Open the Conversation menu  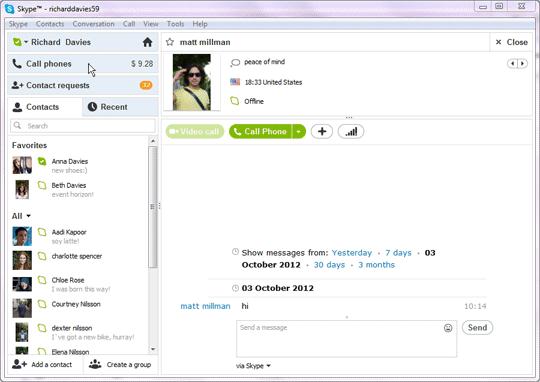pyautogui.click(x=93, y=24)
